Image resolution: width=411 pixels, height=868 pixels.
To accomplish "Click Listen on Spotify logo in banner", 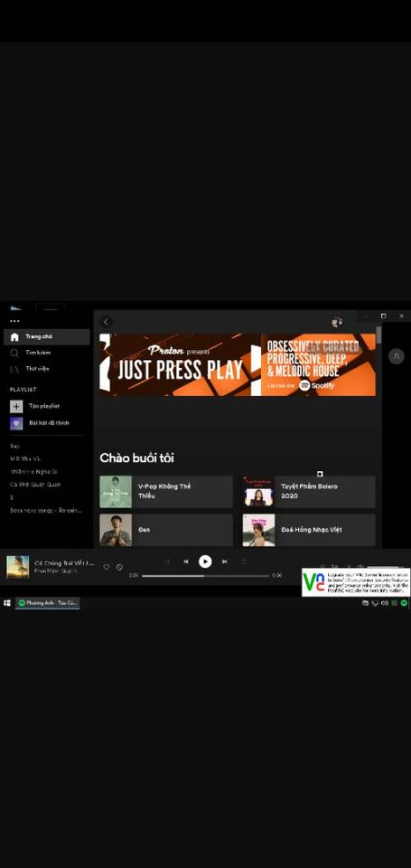I will 318,386.
